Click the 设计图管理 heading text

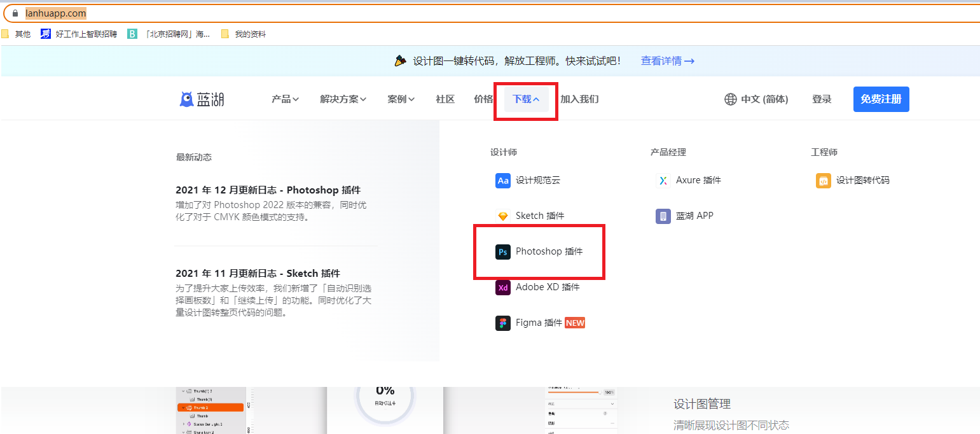(702, 404)
